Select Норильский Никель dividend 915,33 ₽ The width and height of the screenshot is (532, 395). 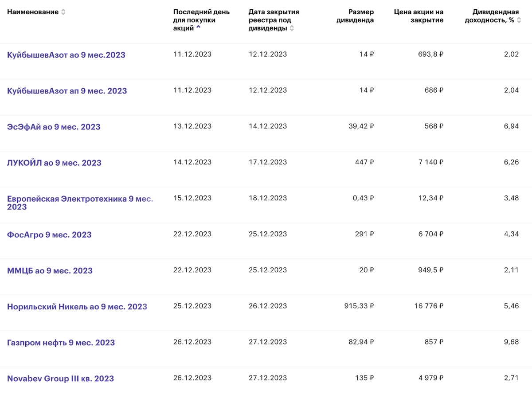(x=359, y=306)
